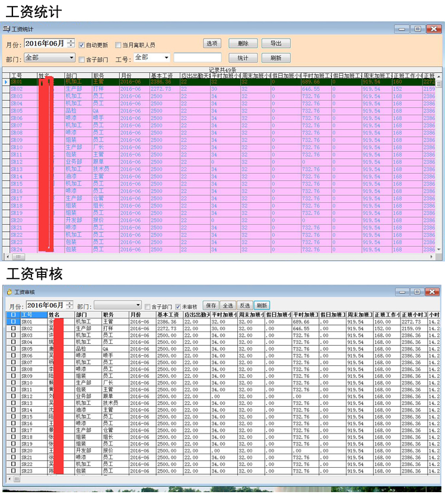The width and height of the screenshot is (445, 504).
Task: Click the 保存 button in 工资审核
Action: (x=211, y=305)
